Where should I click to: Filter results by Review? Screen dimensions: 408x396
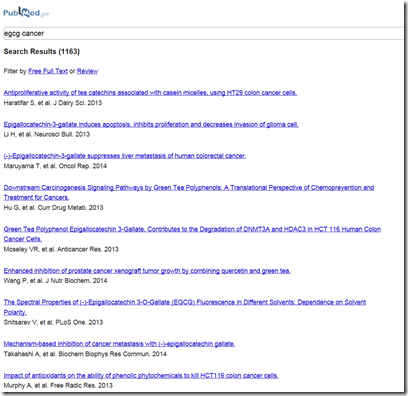(87, 71)
